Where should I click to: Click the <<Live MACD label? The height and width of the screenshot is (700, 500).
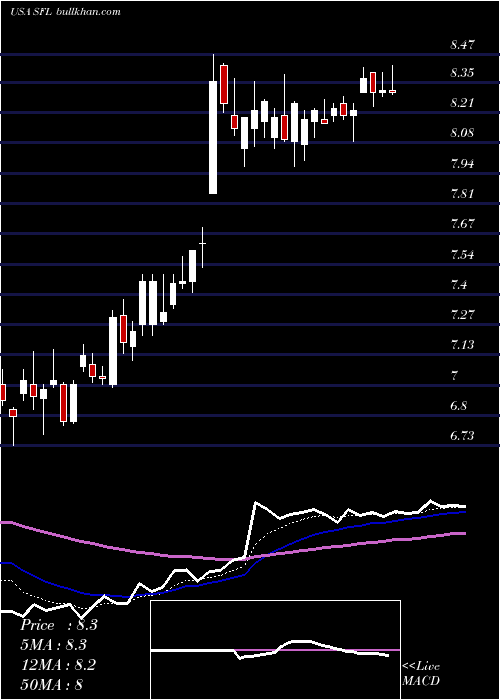click(x=421, y=674)
